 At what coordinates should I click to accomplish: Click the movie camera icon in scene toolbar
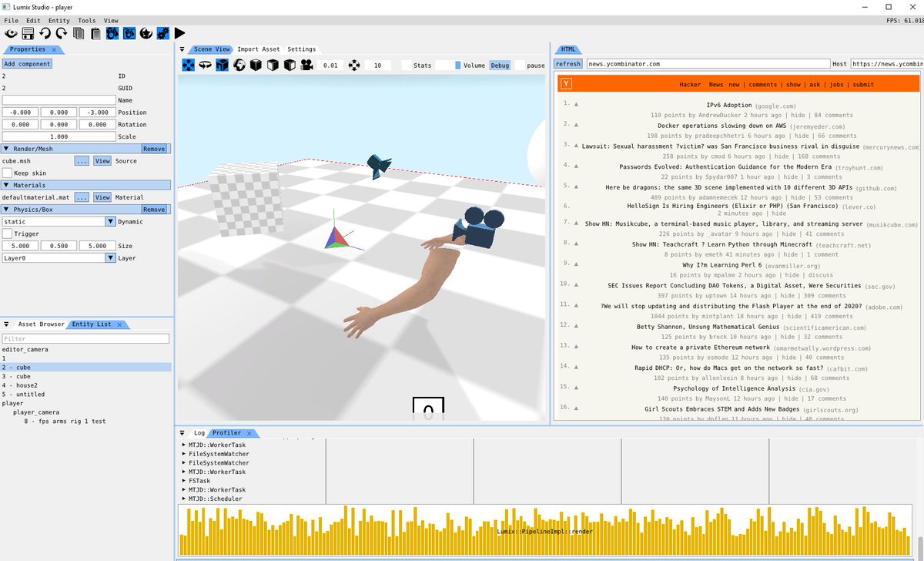coord(306,66)
